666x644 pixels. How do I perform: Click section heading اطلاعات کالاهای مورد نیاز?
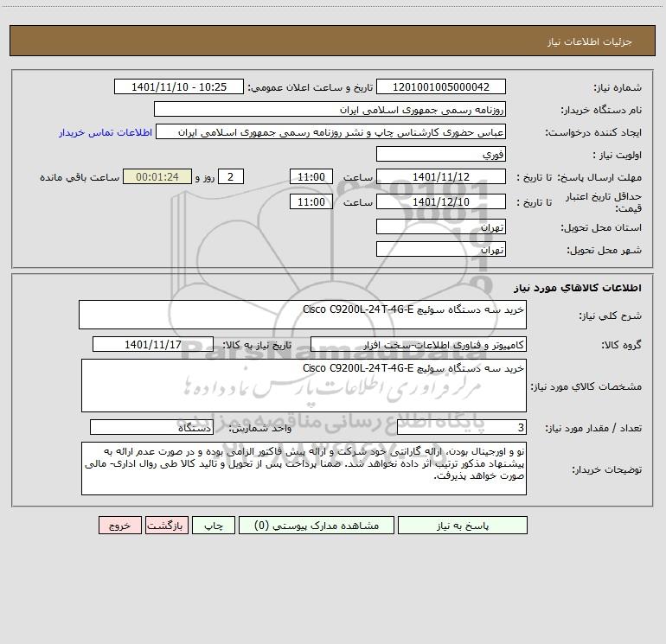[578, 288]
